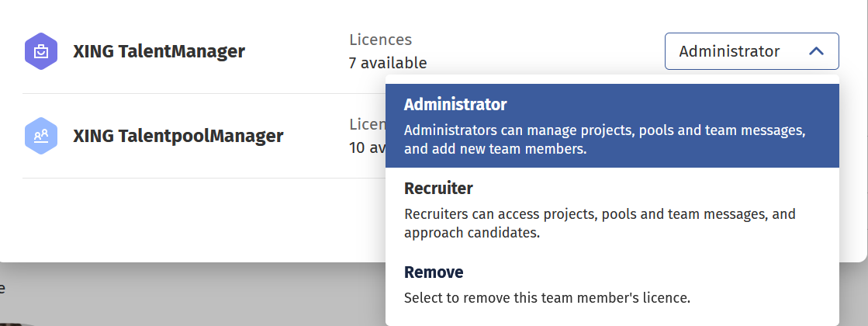Select Remove to revoke the licence
868x326 pixels.
click(612, 284)
